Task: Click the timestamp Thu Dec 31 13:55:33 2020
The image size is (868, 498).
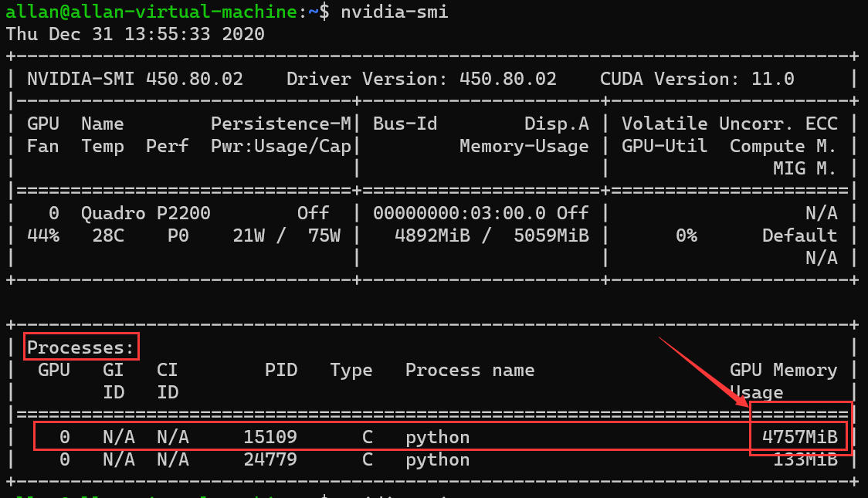Action: [x=135, y=34]
